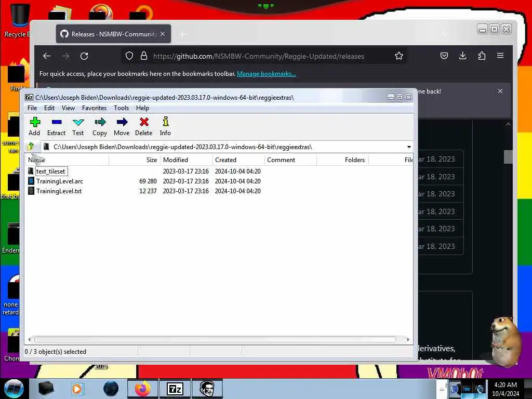Open Info from the 7-Zip toolbar
This screenshot has height=399, width=532.
tap(165, 127)
